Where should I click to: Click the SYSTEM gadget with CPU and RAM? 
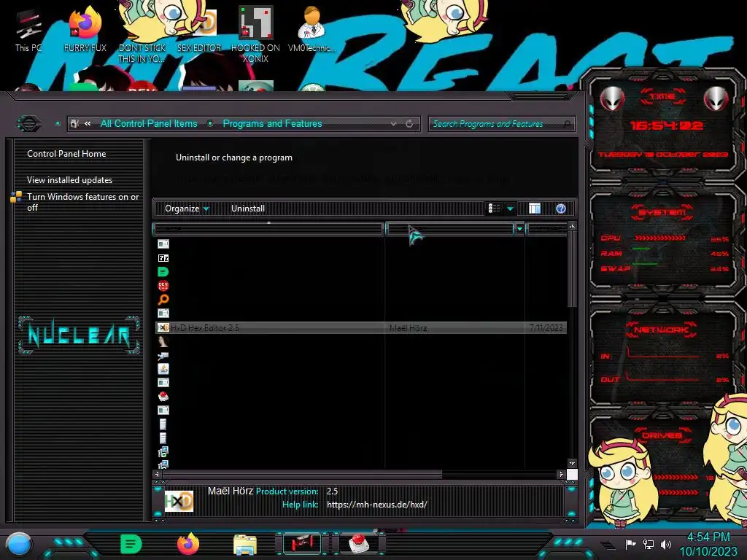coord(664,241)
